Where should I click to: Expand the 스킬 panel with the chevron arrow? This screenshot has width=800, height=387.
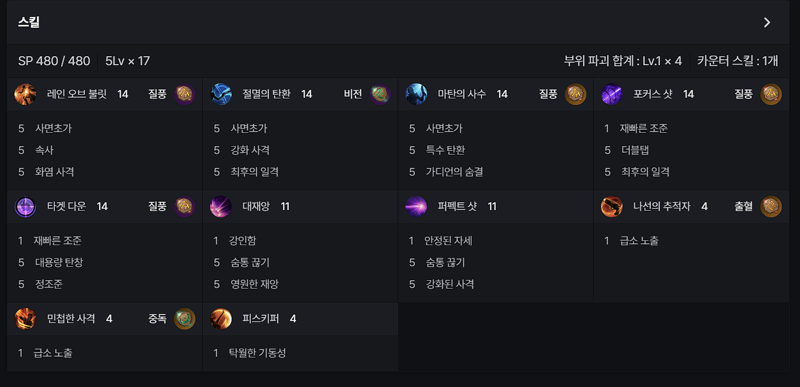click(x=767, y=22)
